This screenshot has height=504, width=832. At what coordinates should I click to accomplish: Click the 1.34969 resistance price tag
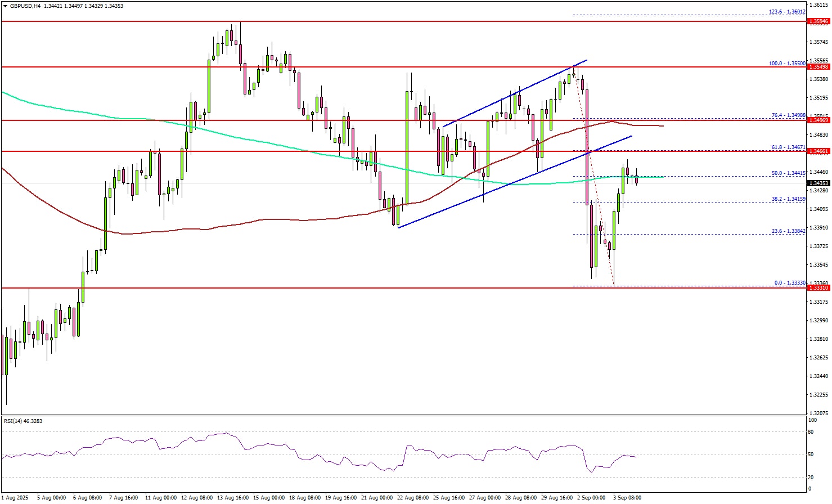point(818,120)
